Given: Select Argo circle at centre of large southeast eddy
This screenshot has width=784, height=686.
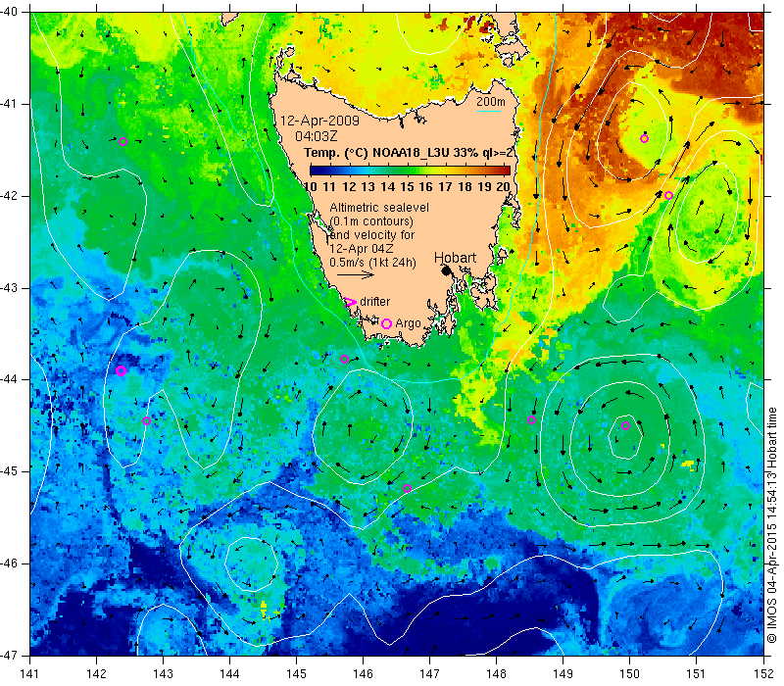Looking at the screenshot, I should (x=625, y=426).
